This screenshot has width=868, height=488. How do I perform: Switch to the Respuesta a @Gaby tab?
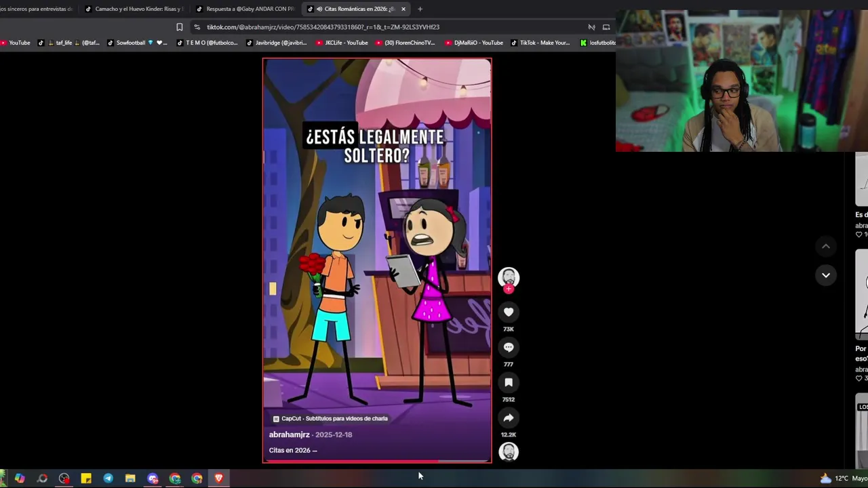tap(245, 9)
